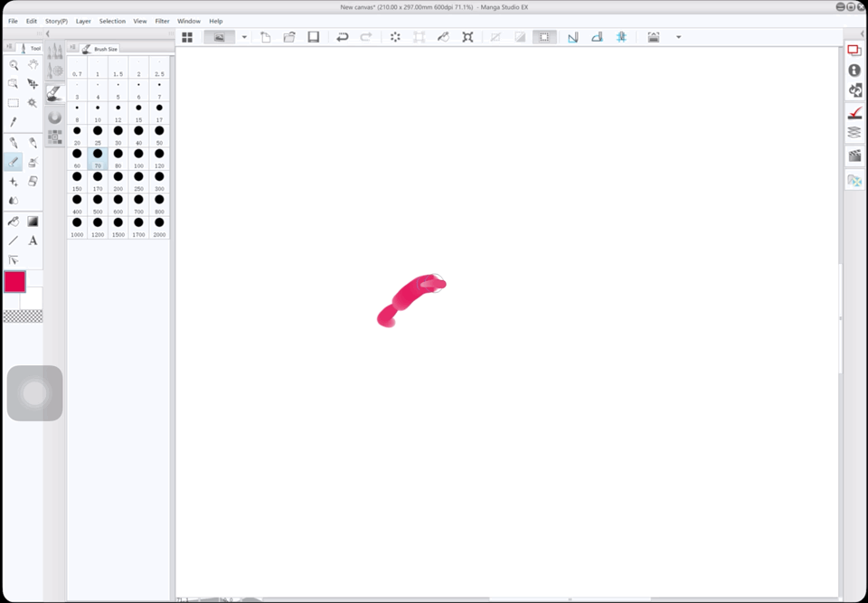This screenshot has height=603, width=868.
Task: Select the Fill bucket tool
Action: pos(14,221)
